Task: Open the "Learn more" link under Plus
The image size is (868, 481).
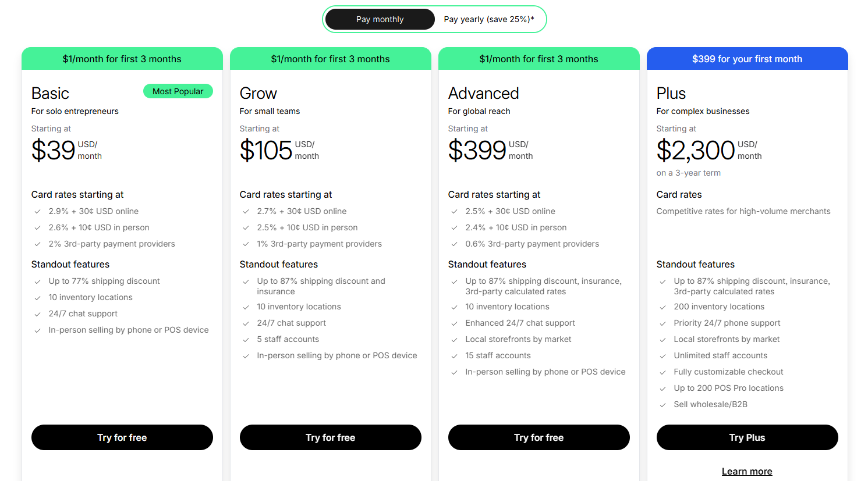Action: point(747,471)
